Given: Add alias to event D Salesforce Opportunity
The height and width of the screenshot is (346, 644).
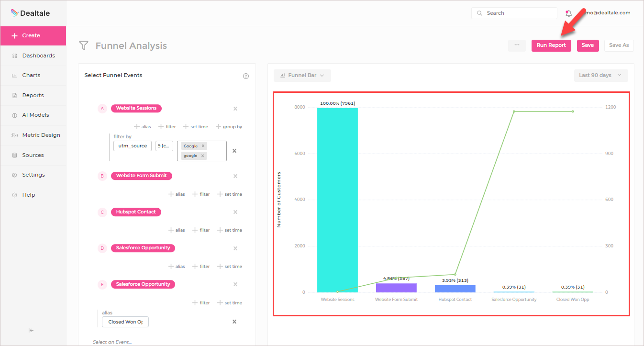Looking at the screenshot, I should [x=177, y=267].
